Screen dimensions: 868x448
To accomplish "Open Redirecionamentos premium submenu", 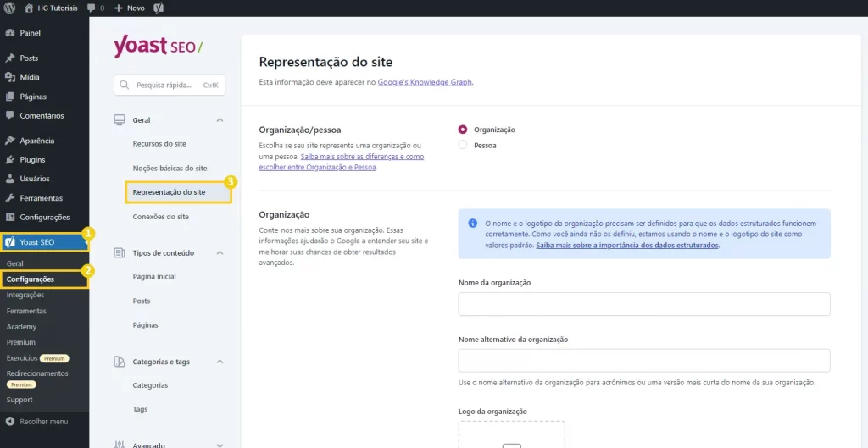I will (37, 373).
